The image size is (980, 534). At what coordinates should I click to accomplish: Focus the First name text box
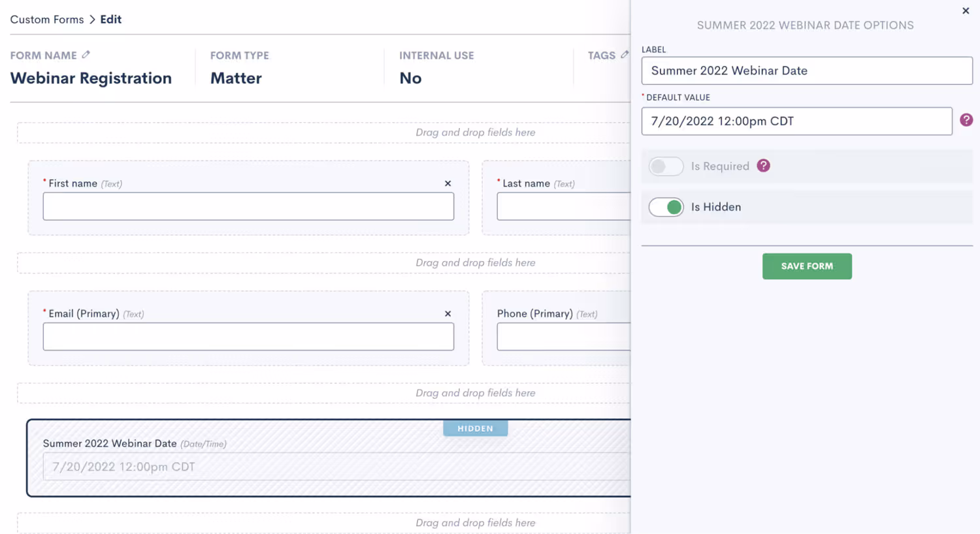pos(248,206)
